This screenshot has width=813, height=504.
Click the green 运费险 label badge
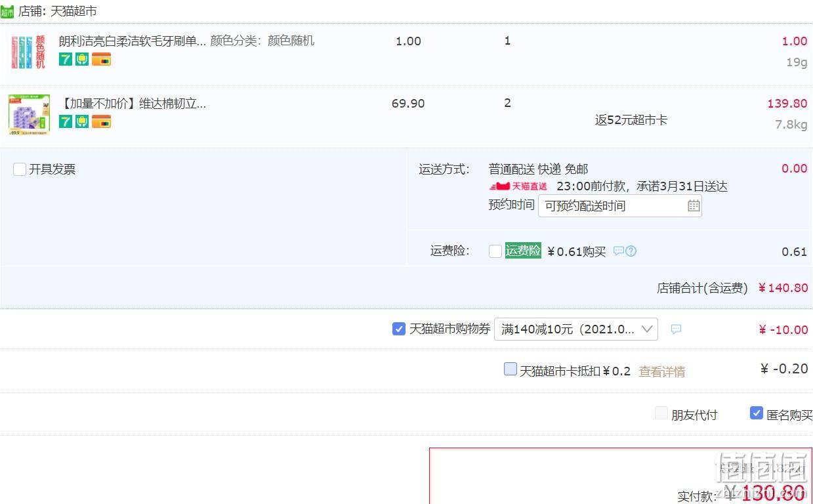(523, 251)
